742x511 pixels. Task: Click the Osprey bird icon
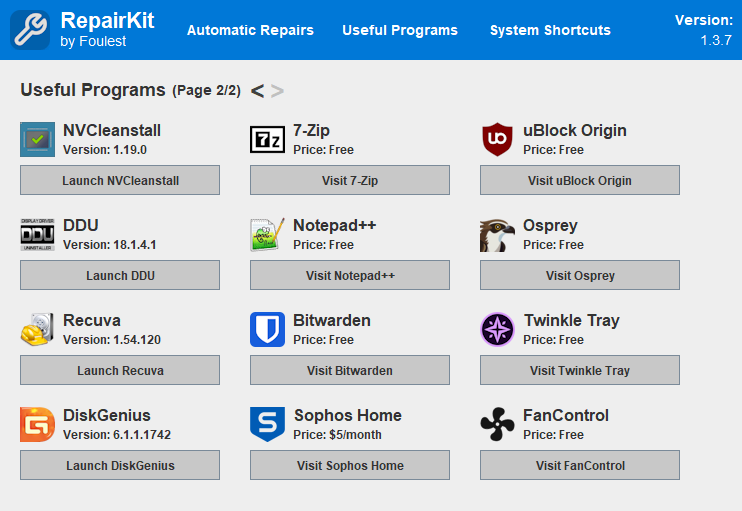[497, 235]
